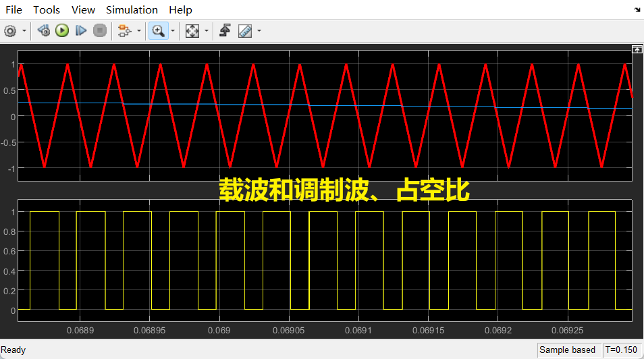Expand the Scale axes dropdown arrow
Viewport: 644px width, 359px height.
(206, 31)
